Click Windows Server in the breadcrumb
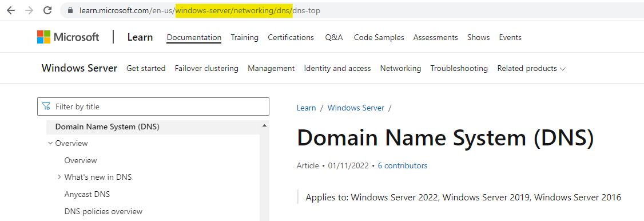The width and height of the screenshot is (644, 221). click(356, 108)
